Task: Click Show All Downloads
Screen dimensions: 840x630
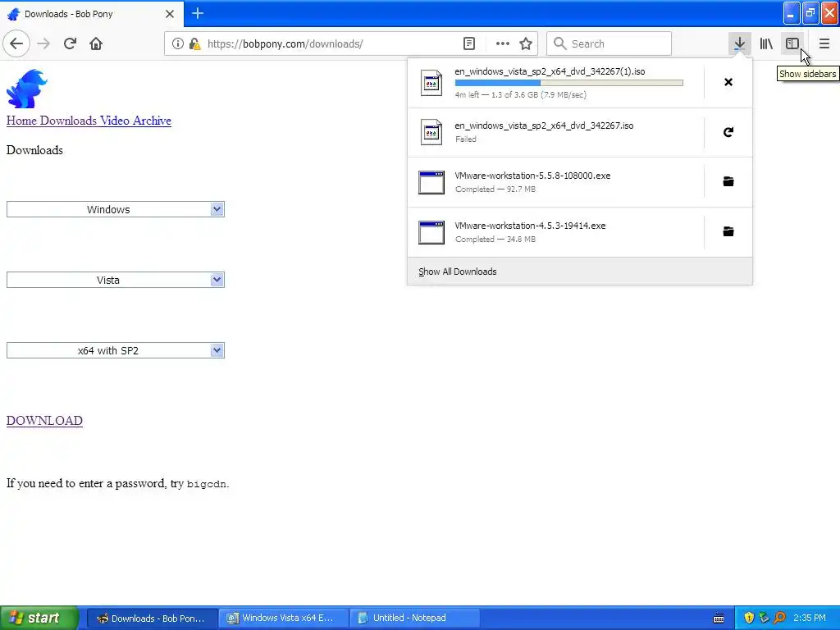Action: (458, 272)
